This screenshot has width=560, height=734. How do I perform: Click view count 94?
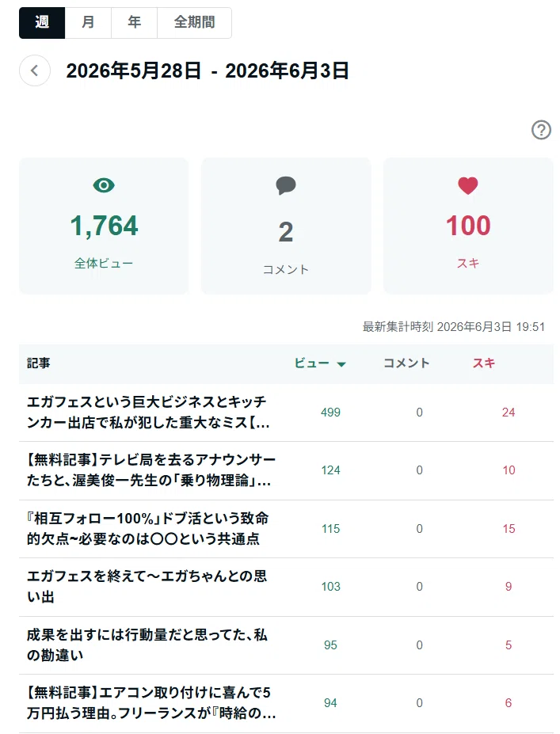(x=330, y=703)
